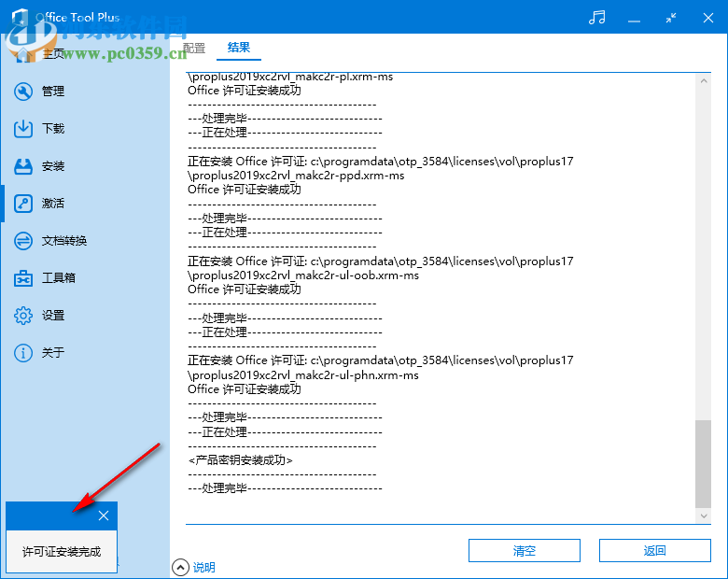The height and width of the screenshot is (579, 728).
Task: Switch to the 结果 tab
Action: [x=239, y=48]
